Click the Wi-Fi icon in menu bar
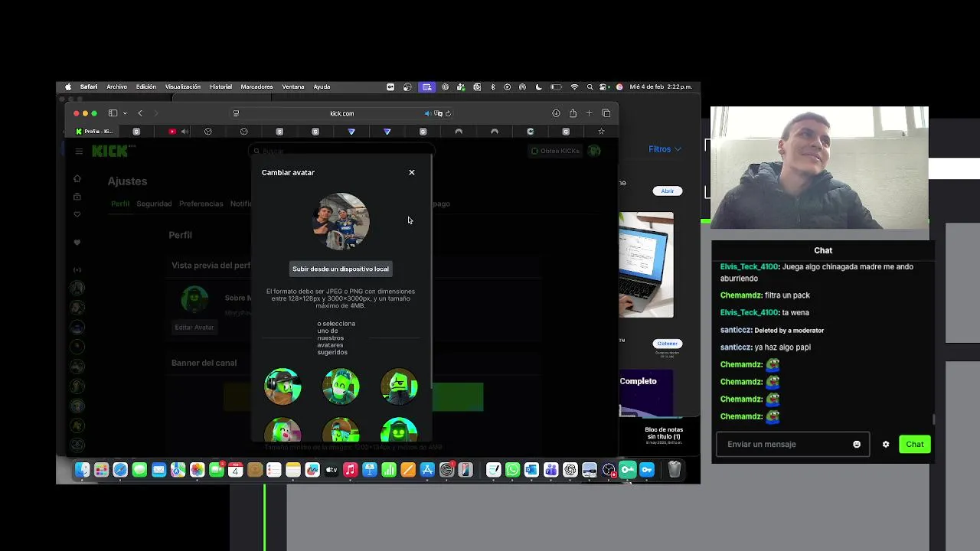 tap(574, 86)
